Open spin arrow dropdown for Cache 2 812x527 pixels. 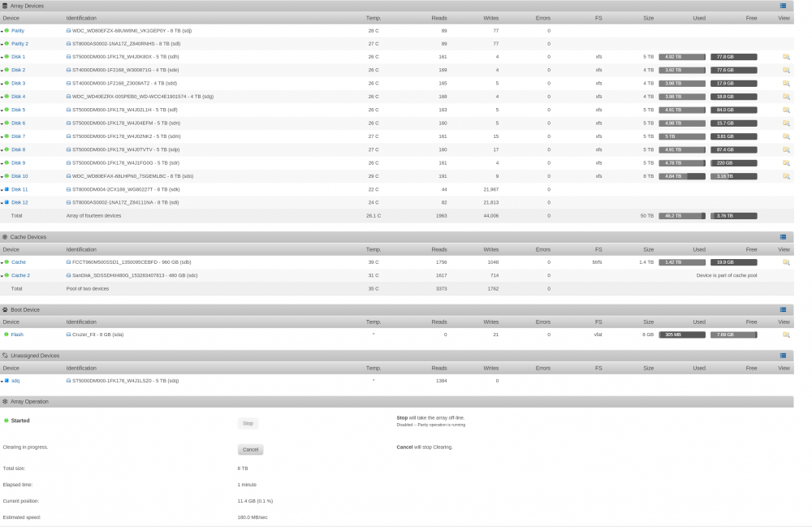(2, 276)
